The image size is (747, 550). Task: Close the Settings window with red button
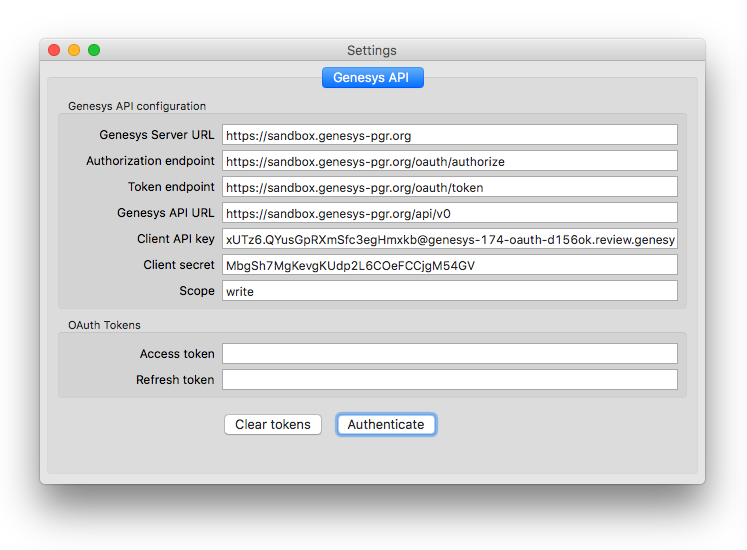[x=54, y=50]
